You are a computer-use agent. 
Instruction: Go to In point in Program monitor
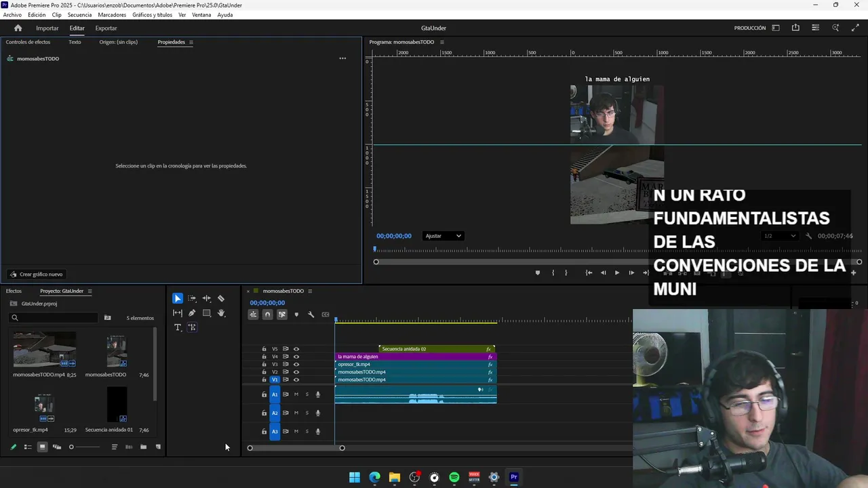589,272
